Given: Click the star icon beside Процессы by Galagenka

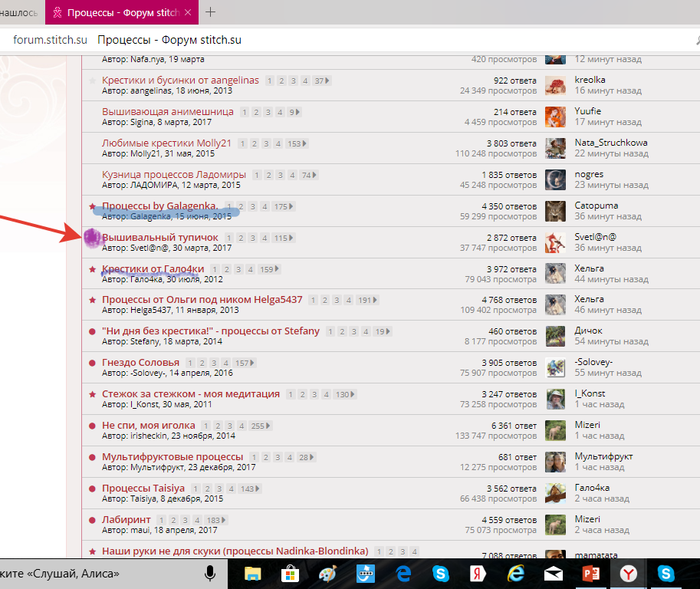Looking at the screenshot, I should point(93,206).
